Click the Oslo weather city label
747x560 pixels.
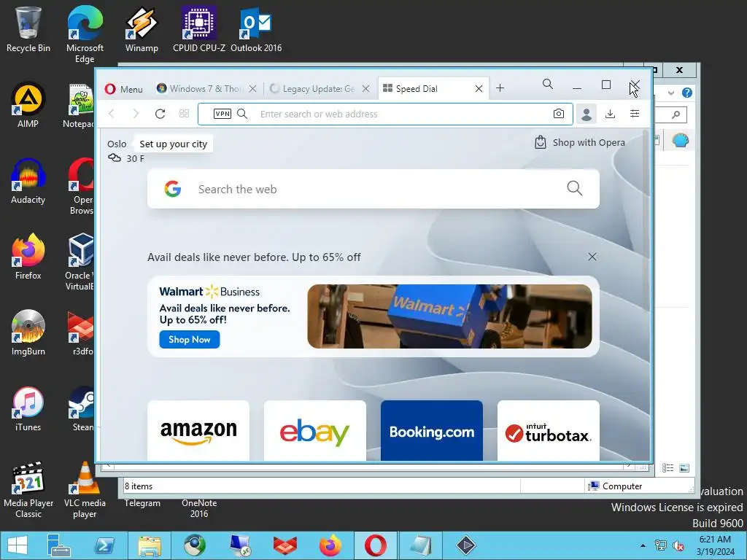click(117, 144)
